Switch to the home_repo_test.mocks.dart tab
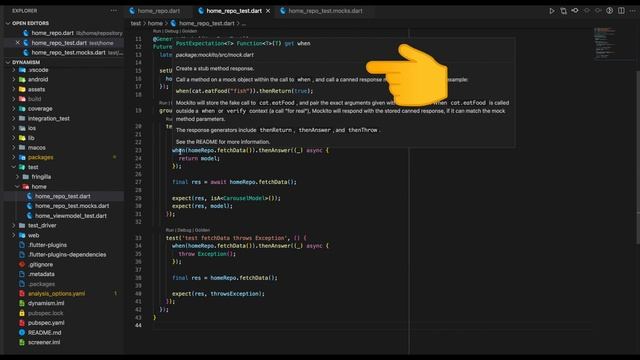 tap(325, 11)
